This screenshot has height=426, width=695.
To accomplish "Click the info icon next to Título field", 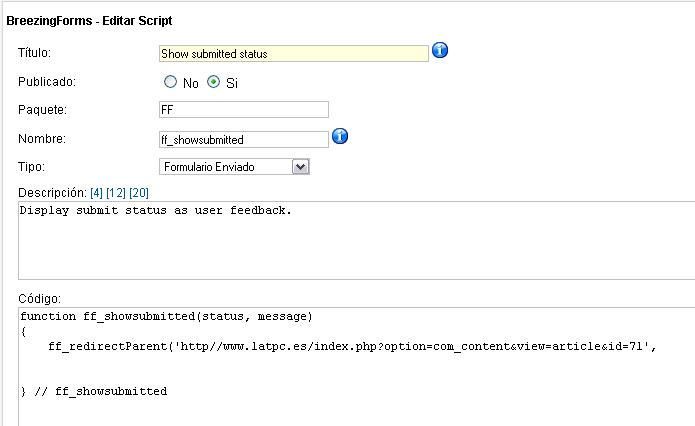I will pos(440,50).
